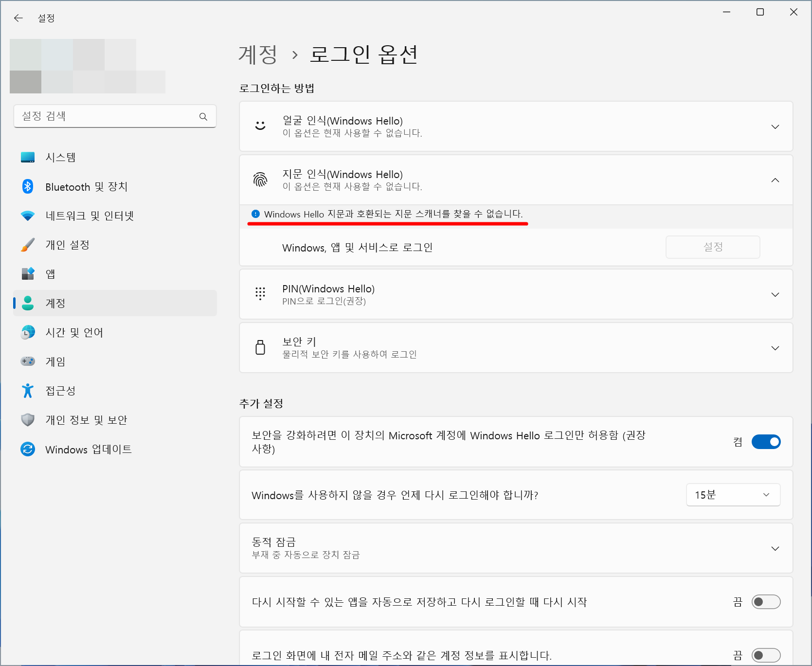The width and height of the screenshot is (812, 666).
Task: Click the search magnifier icon
Action: (203, 116)
